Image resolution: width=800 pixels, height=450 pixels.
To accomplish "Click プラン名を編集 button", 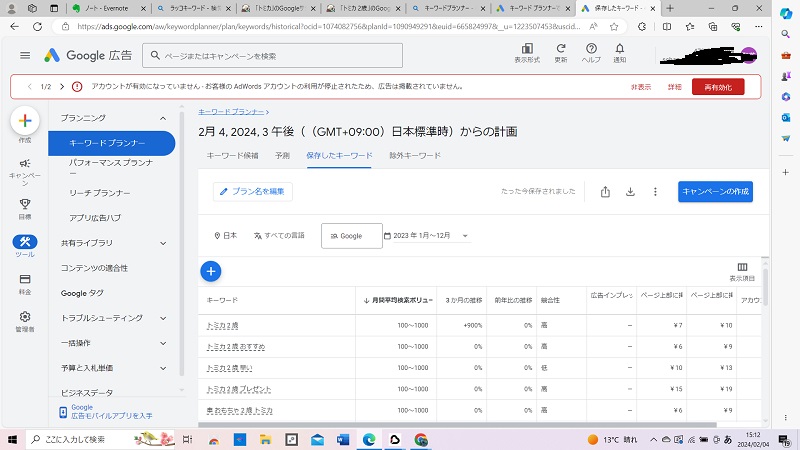I will [x=253, y=192].
